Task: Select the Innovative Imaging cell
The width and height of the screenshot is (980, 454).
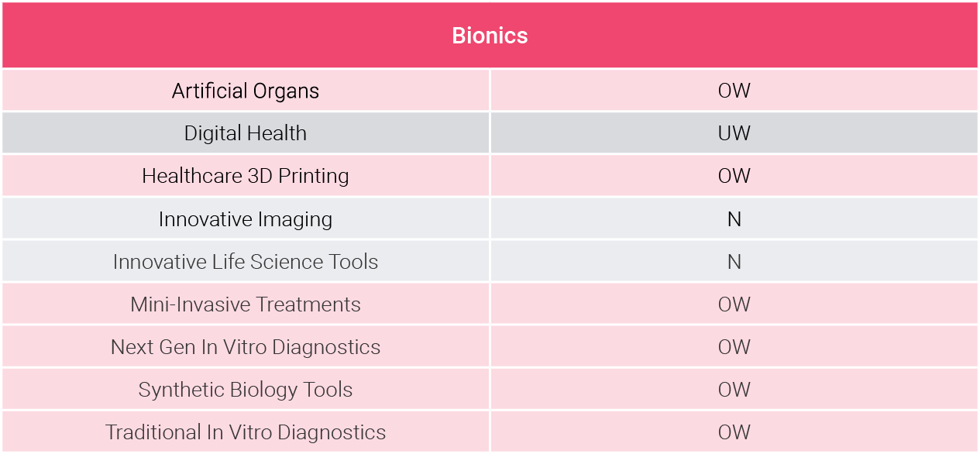Action: coord(246,218)
